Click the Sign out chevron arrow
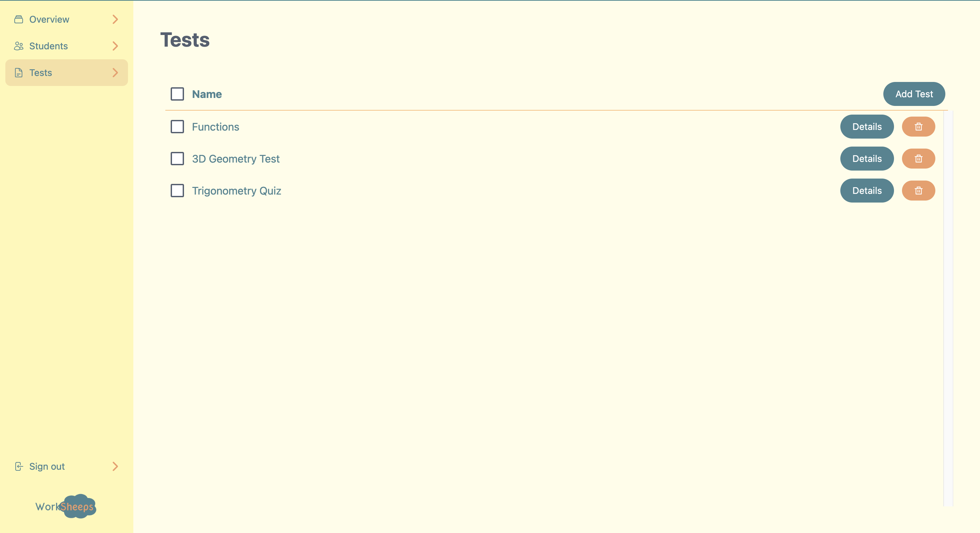980x533 pixels. 115,466
